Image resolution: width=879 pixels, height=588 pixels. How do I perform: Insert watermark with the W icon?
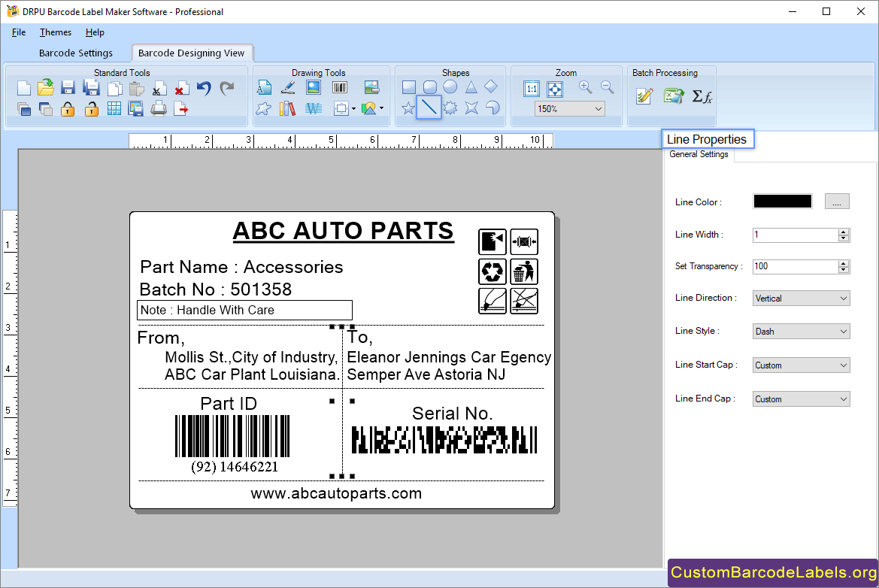point(314,108)
